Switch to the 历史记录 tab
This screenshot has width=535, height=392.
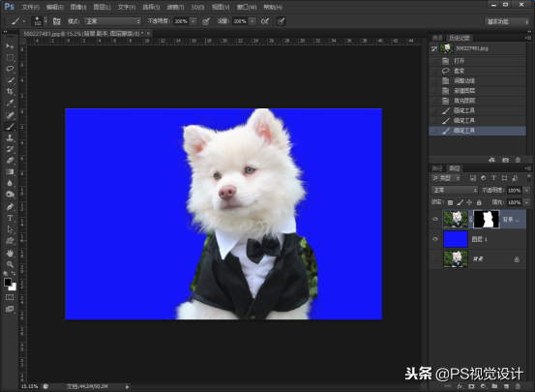(x=460, y=38)
